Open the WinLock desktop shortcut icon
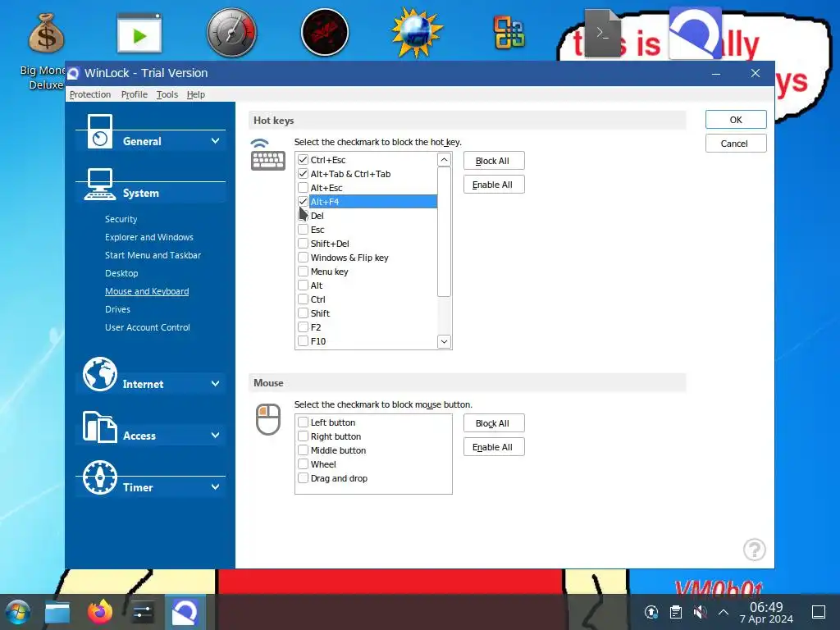 695,33
